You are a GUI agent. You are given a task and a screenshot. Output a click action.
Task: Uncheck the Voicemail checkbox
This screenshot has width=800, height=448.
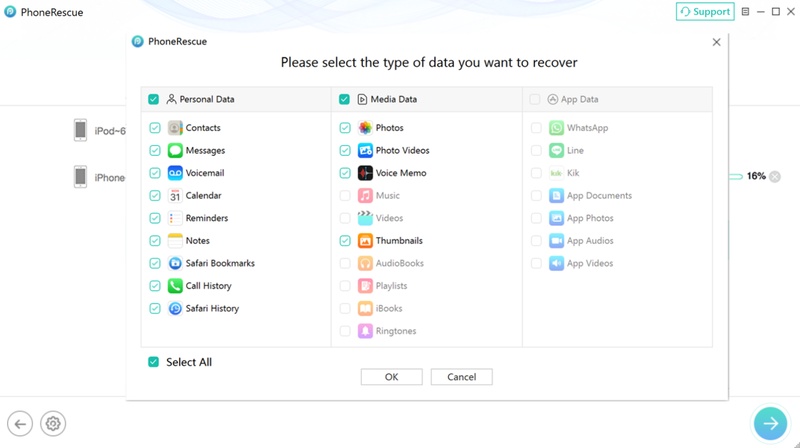pyautogui.click(x=155, y=173)
